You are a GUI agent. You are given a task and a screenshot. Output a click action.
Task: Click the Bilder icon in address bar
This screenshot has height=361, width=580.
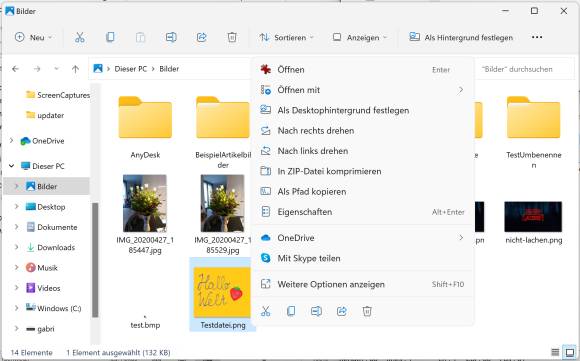pos(98,68)
